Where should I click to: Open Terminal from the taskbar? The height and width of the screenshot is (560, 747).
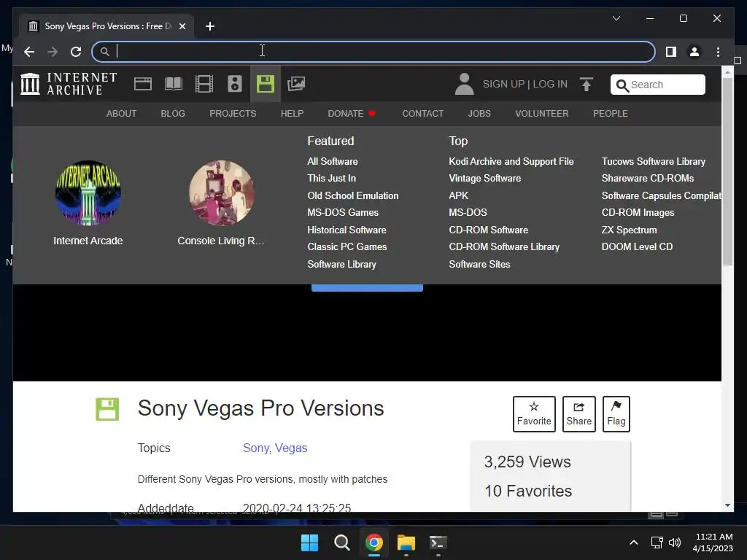tap(438, 542)
